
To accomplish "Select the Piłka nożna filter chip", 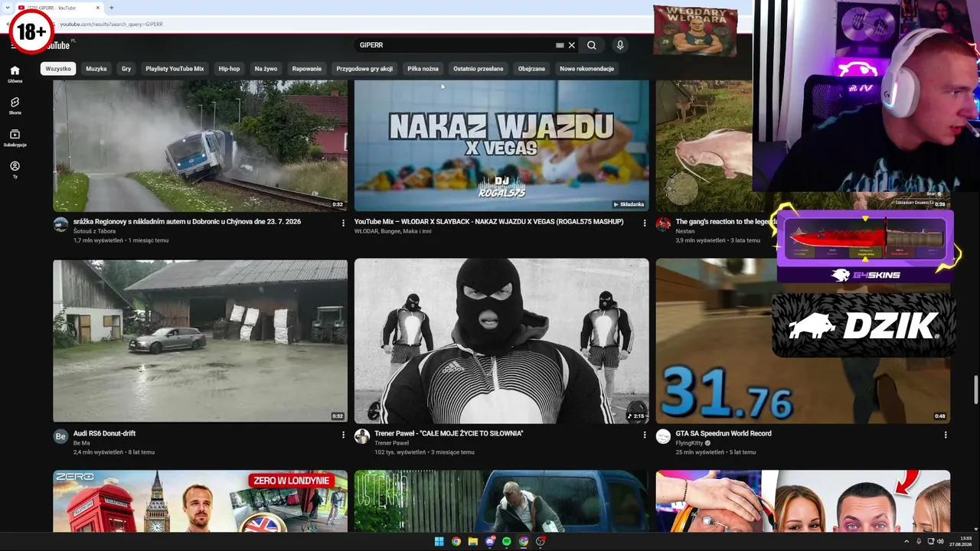I will [x=423, y=69].
